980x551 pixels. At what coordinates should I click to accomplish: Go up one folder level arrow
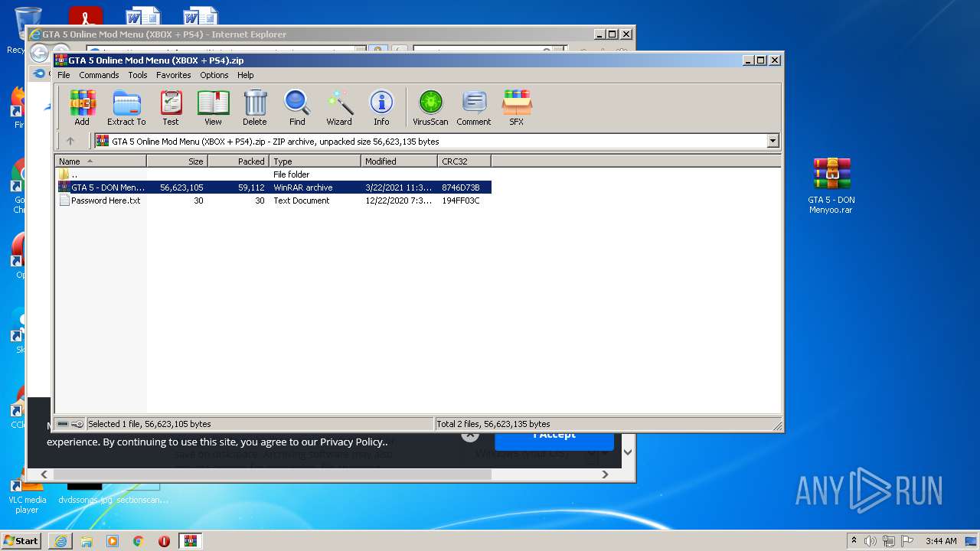70,141
